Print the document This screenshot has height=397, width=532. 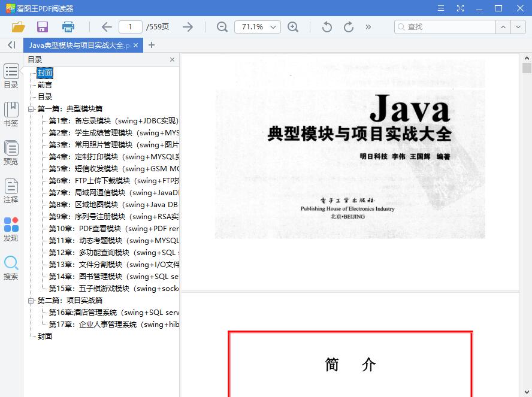pyautogui.click(x=68, y=27)
